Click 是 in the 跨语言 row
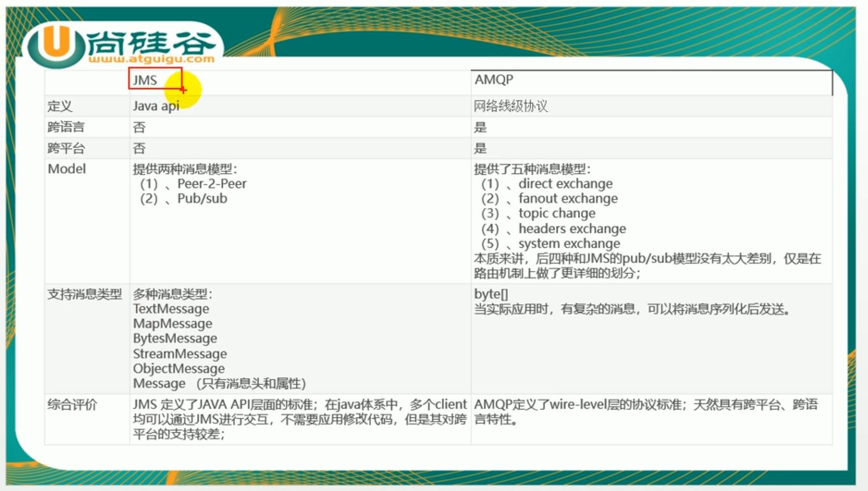The image size is (868, 491). click(480, 127)
